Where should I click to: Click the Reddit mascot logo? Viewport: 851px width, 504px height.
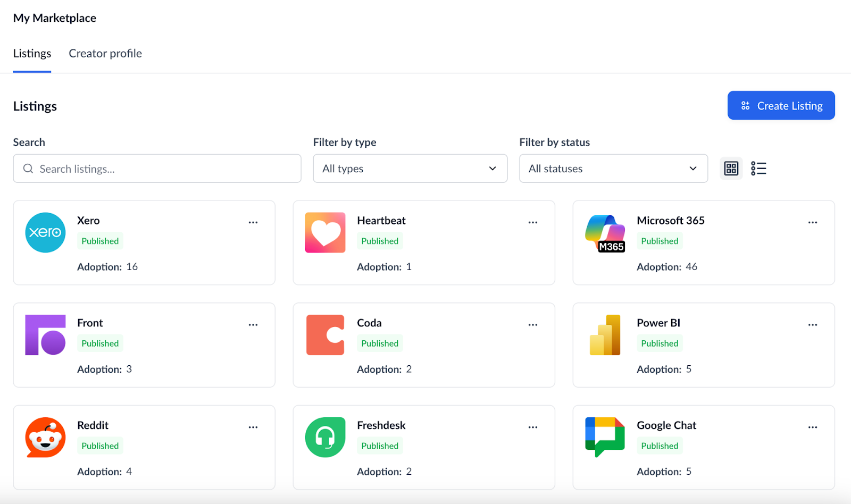pyautogui.click(x=45, y=437)
